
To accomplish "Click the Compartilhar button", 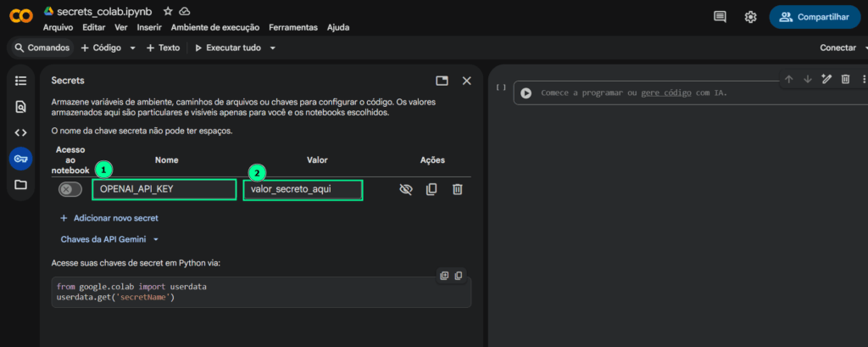I will click(x=814, y=17).
